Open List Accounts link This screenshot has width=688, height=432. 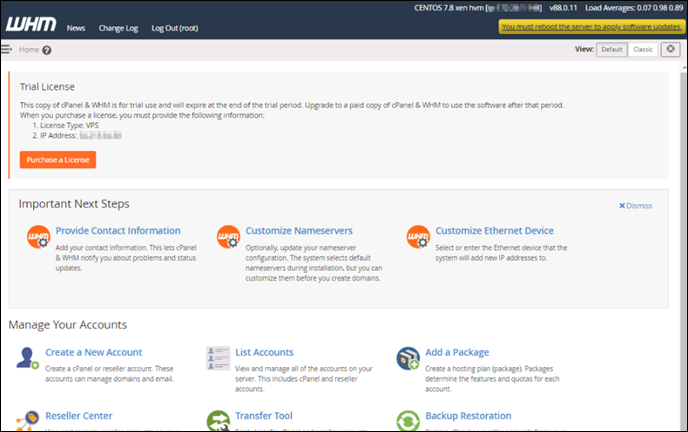(x=264, y=352)
